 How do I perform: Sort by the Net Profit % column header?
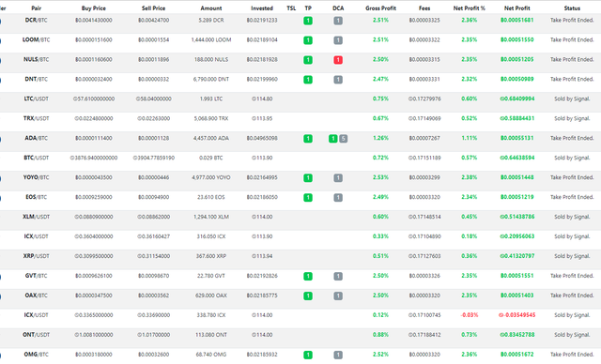pos(470,8)
